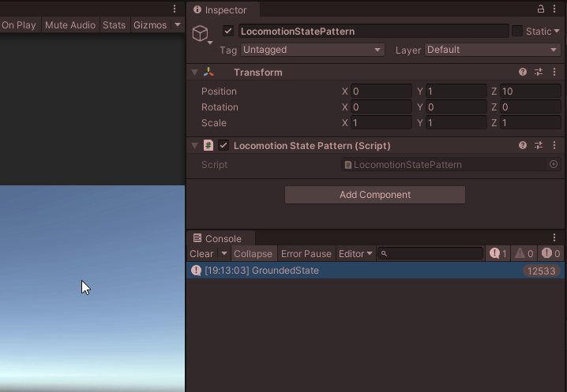Open script object picker circle icon
Screen dimensions: 567x392
tap(554, 164)
